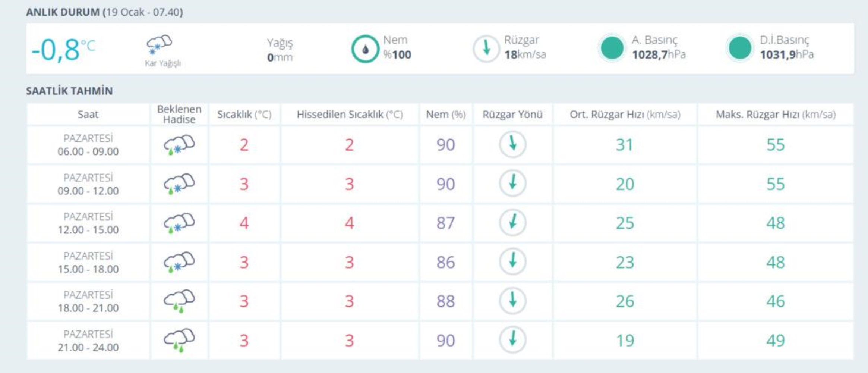This screenshot has width=868, height=373.
Task: Click rain cloud icon for 18.00 - 21.00
Action: 179,301
